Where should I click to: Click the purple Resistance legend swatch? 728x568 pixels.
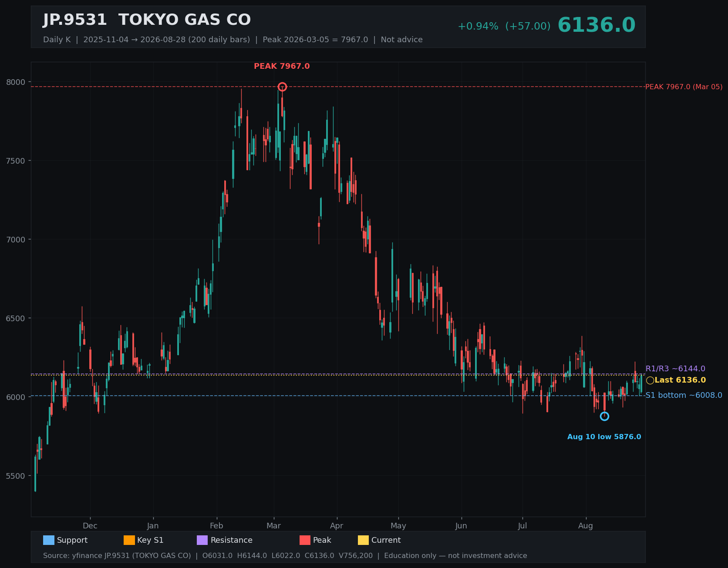click(202, 540)
